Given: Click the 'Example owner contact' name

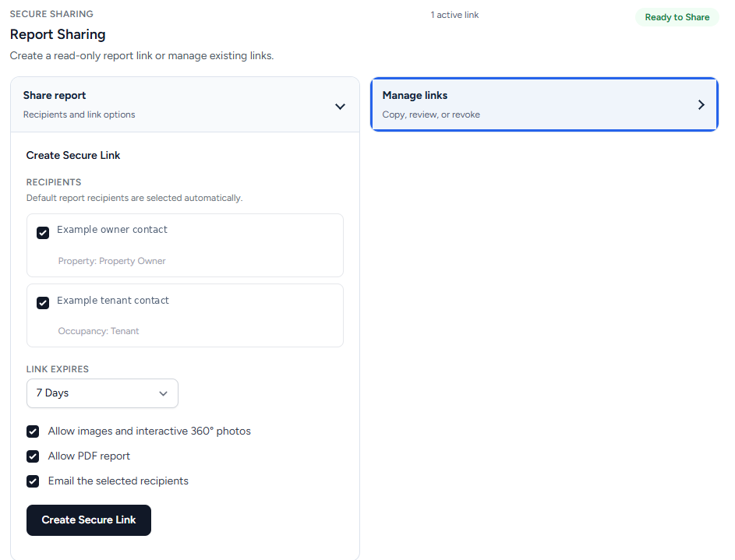Looking at the screenshot, I should coord(112,230).
